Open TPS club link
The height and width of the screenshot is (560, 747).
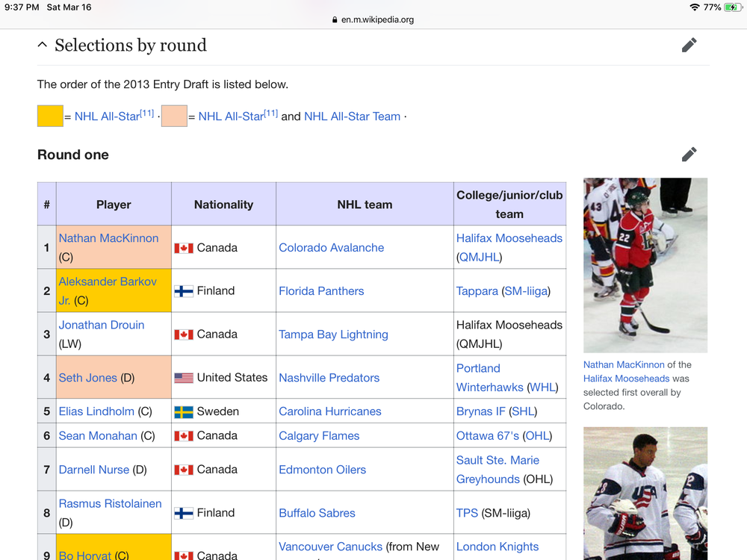467,513
